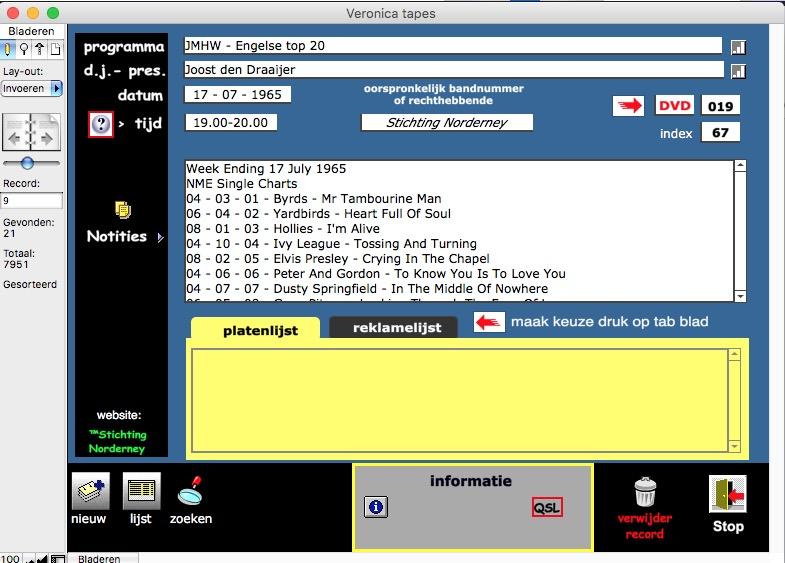Viewport: 785px width, 563px height.
Task: Switch to Find mode (magnifier icon)
Action: (24, 49)
